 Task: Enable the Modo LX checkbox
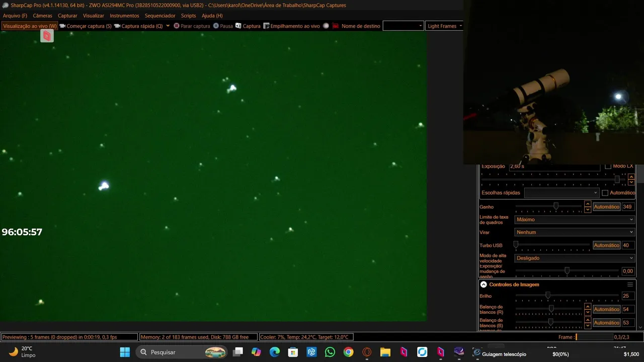tap(608, 166)
